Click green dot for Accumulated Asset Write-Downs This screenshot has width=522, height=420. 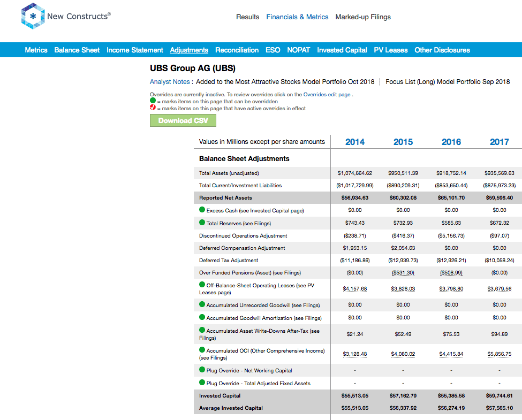click(x=202, y=330)
